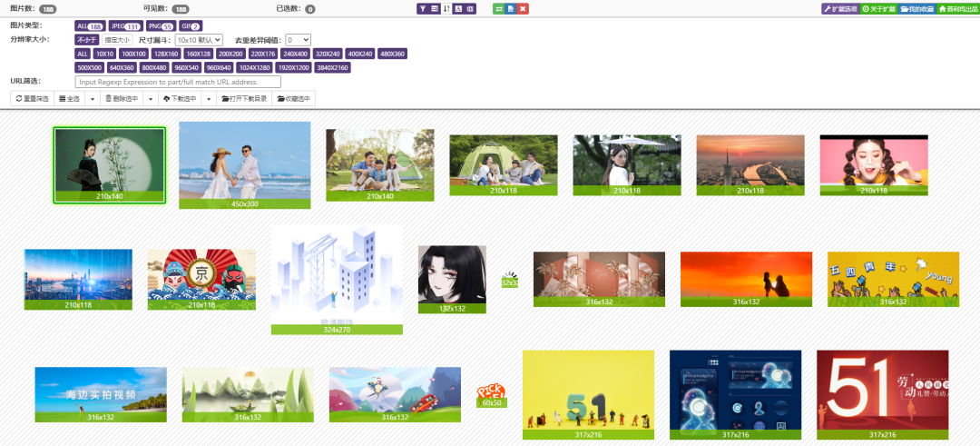Click the green swap arrows icon
980x446 pixels.
click(x=499, y=9)
